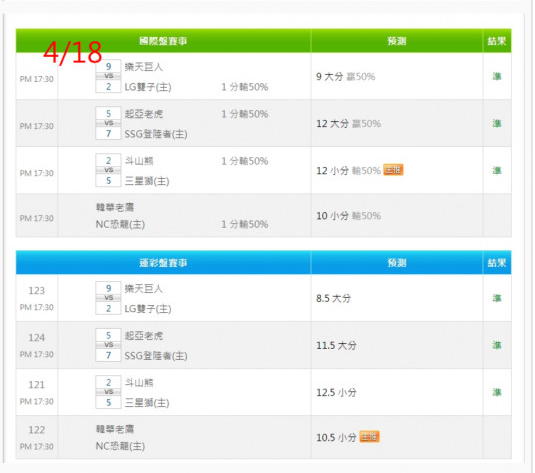
Task: Select 樂天巨人 in the 國際盤 table
Action: click(144, 67)
